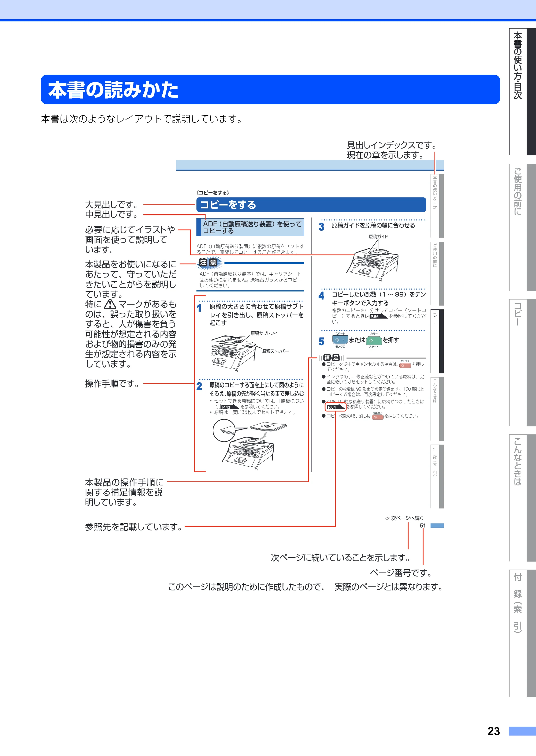
Task: Click the blue モノクロ start button icon
Action: (340, 340)
